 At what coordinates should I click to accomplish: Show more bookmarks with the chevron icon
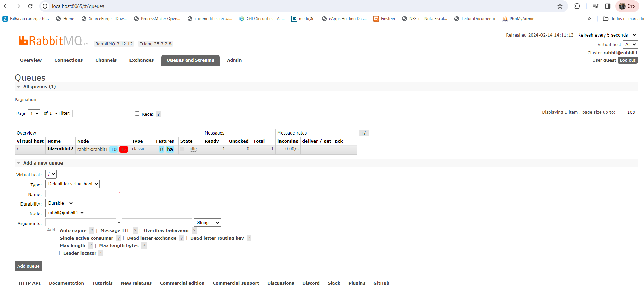click(589, 19)
